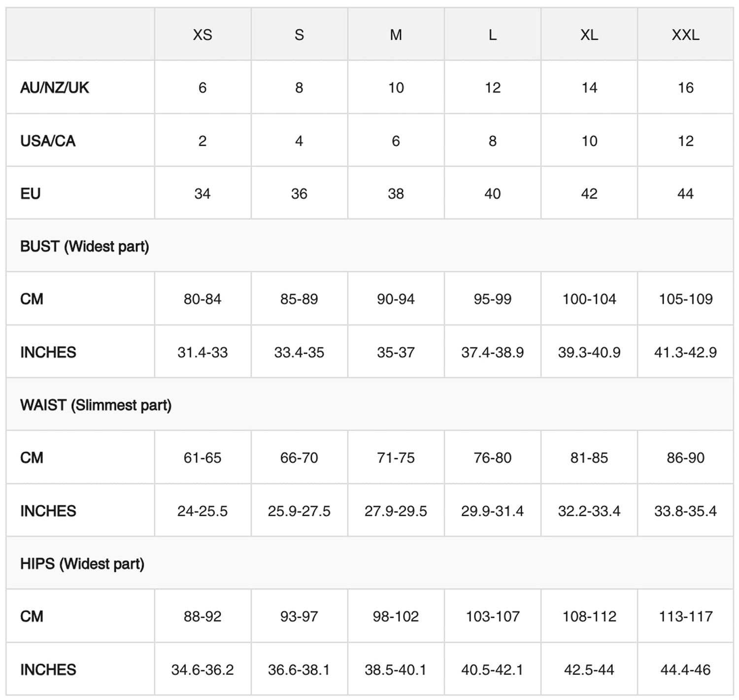Select the WAIST (Slimmest part) section header
Image resolution: width=739 pixels, height=700 pixels.
[x=96, y=405]
